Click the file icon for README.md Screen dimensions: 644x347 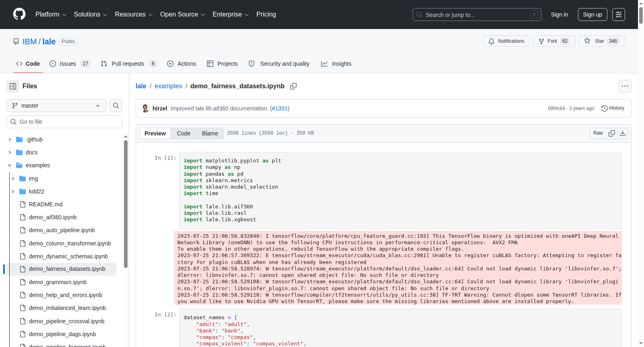click(x=23, y=204)
